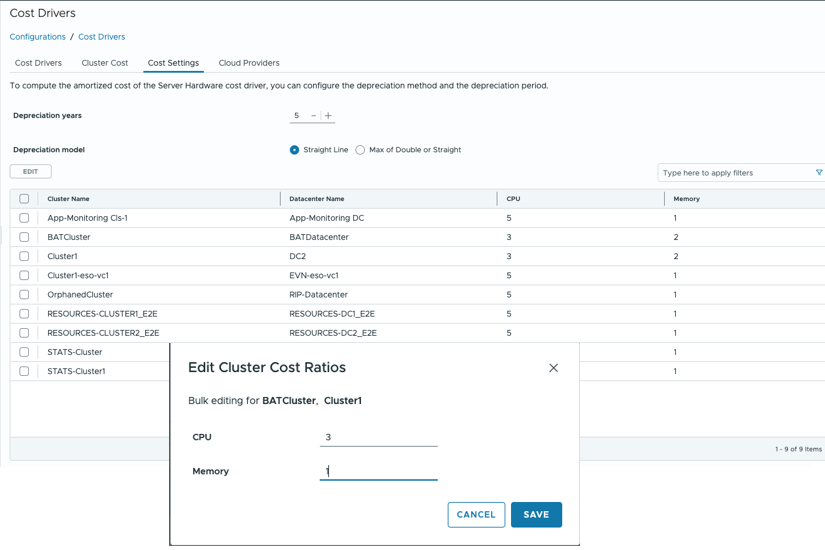Click the EDIT button above the table
Image resolution: width=825 pixels, height=550 pixels.
point(31,172)
